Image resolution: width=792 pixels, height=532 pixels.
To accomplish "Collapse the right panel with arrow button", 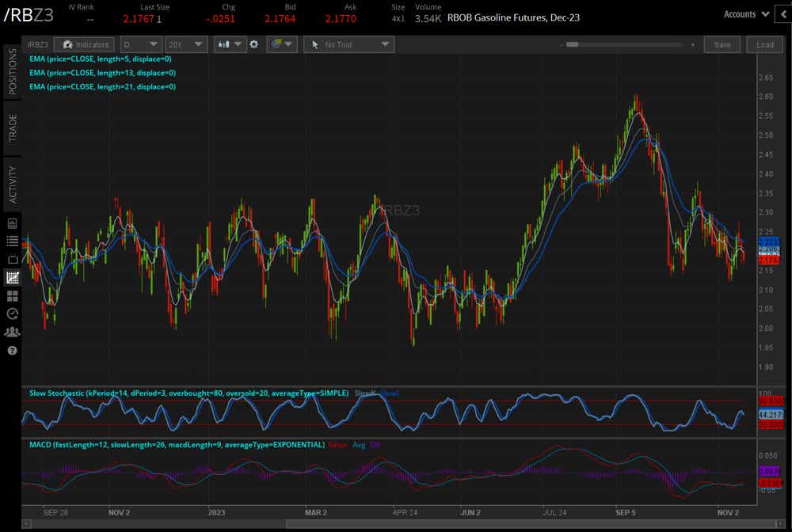I will [x=785, y=13].
